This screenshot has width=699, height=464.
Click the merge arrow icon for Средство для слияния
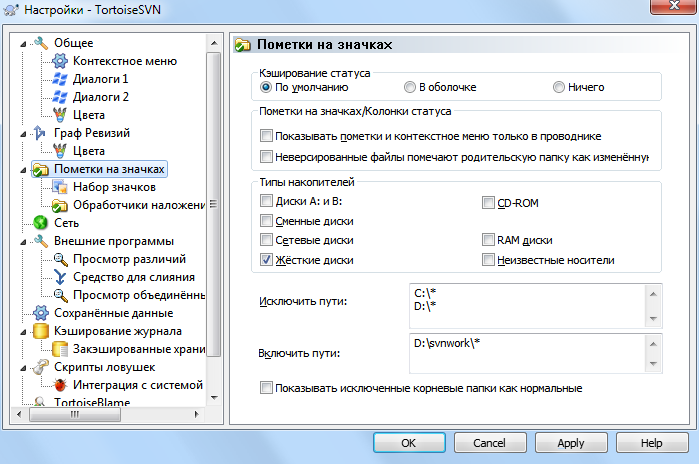[x=60, y=277]
